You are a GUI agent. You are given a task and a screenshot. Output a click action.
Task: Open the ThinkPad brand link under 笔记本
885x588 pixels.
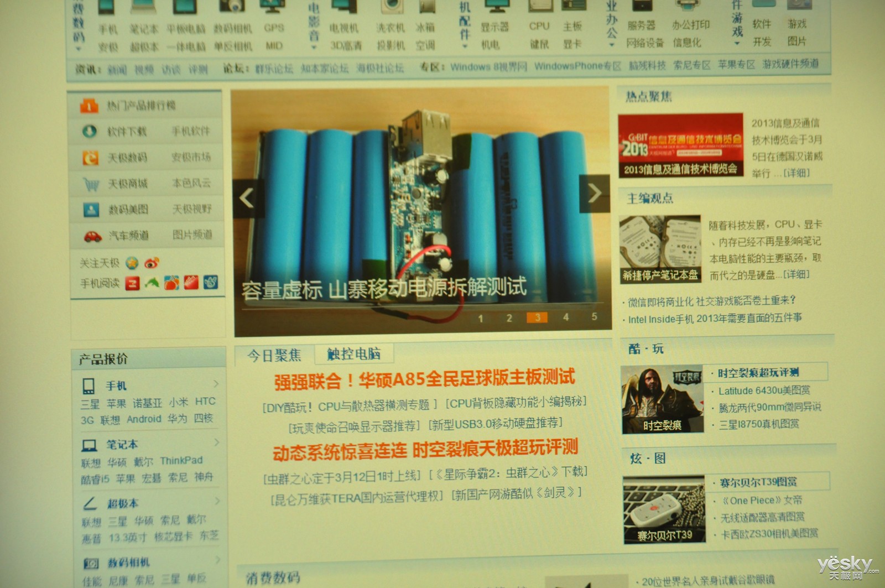pyautogui.click(x=181, y=460)
